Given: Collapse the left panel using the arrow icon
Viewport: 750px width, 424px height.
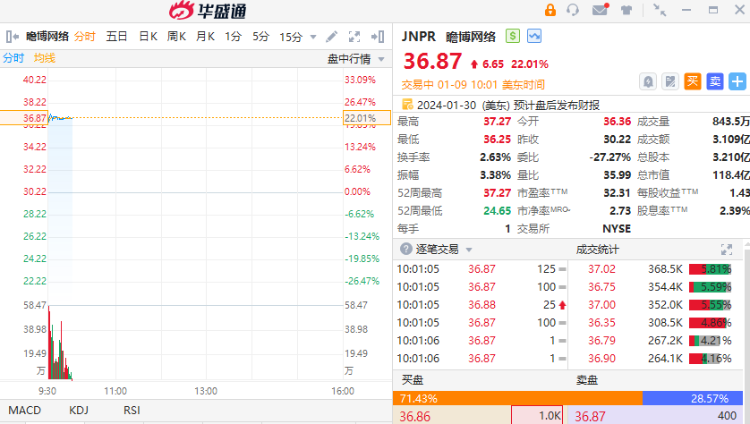Looking at the screenshot, I should pos(10,36).
